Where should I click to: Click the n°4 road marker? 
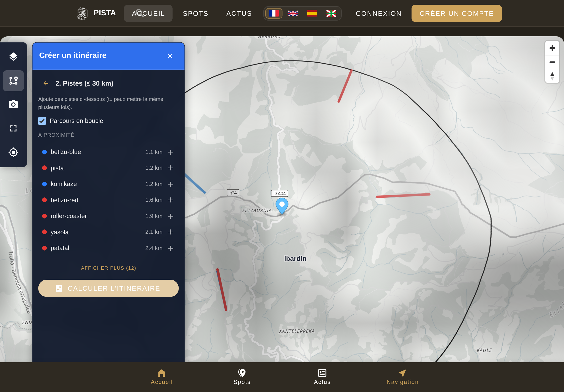(x=233, y=193)
